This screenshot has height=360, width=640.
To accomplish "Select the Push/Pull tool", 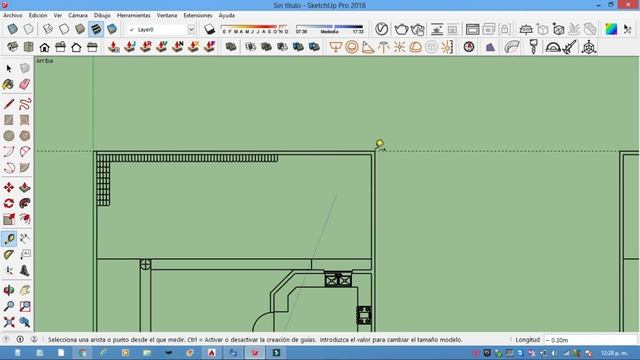I will pos(25,187).
